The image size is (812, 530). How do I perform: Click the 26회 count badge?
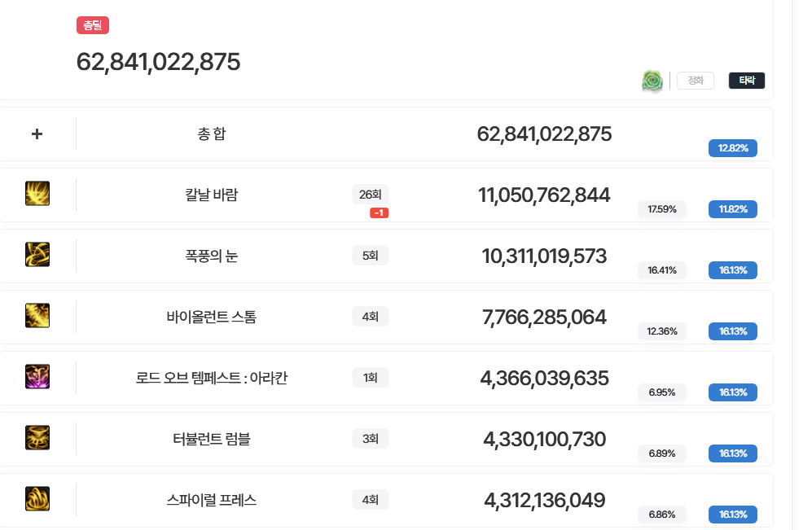point(370,195)
